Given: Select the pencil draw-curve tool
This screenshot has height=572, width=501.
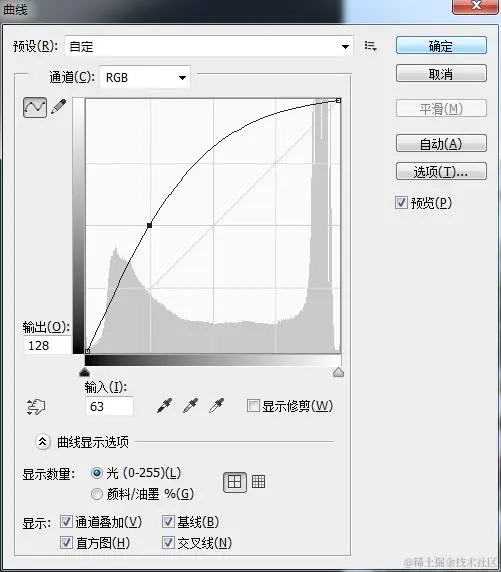Looking at the screenshot, I should point(59,107).
